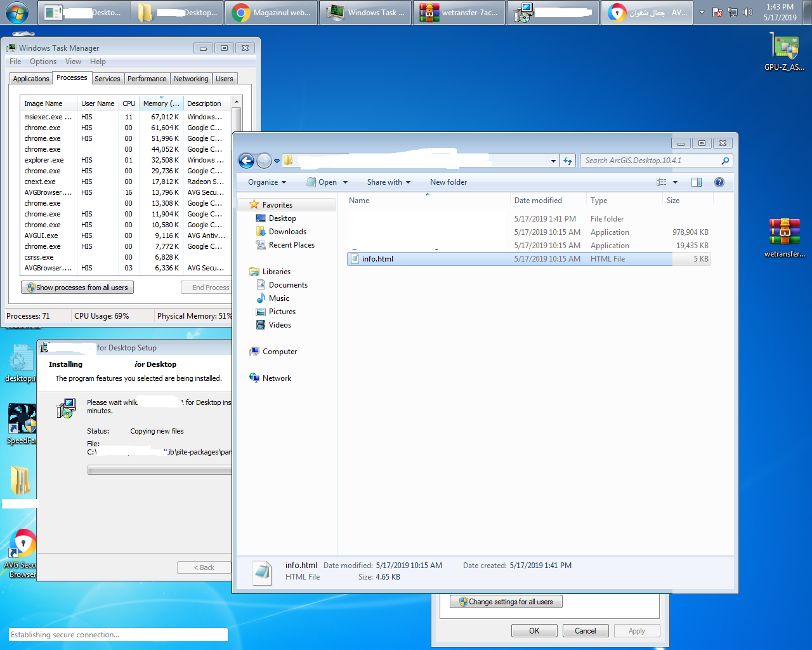Switch to the Applications tab

[x=31, y=79]
